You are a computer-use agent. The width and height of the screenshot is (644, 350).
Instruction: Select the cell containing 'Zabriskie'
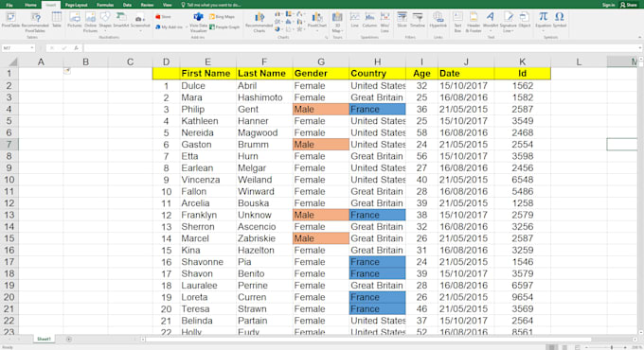(264, 238)
